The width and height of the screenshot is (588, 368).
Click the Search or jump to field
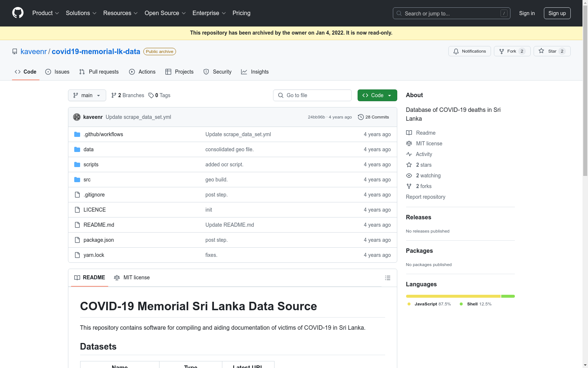(x=452, y=13)
